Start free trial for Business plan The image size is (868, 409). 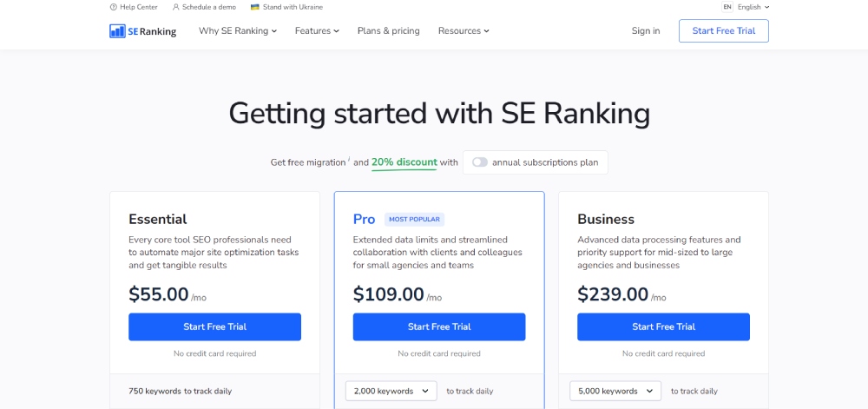[x=663, y=327]
